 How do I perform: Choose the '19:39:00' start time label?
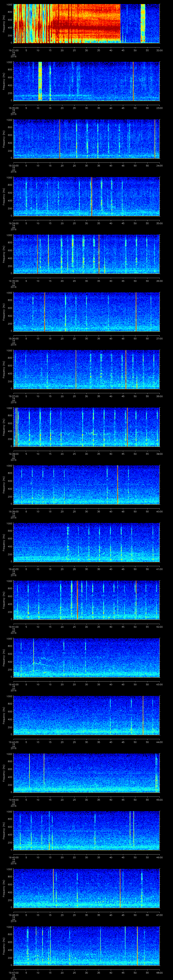click(13, 511)
